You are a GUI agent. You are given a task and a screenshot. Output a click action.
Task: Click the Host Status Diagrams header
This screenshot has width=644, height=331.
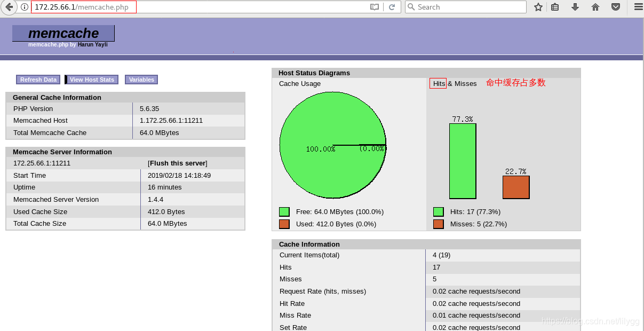tap(426, 73)
